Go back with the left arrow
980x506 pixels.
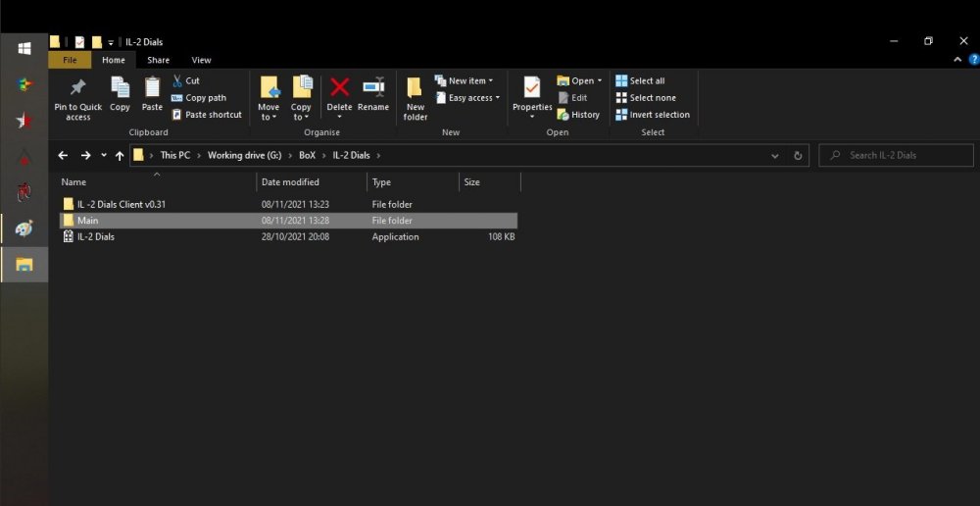pyautogui.click(x=63, y=155)
